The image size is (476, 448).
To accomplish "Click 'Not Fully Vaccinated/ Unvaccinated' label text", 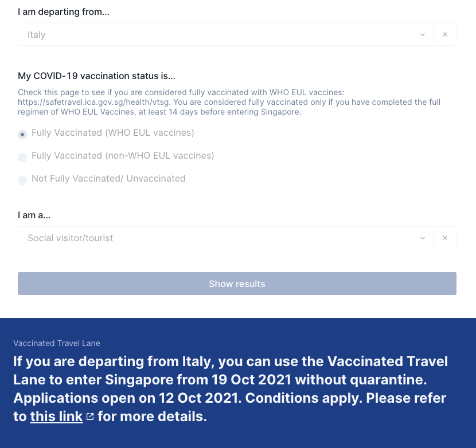I will click(108, 179).
